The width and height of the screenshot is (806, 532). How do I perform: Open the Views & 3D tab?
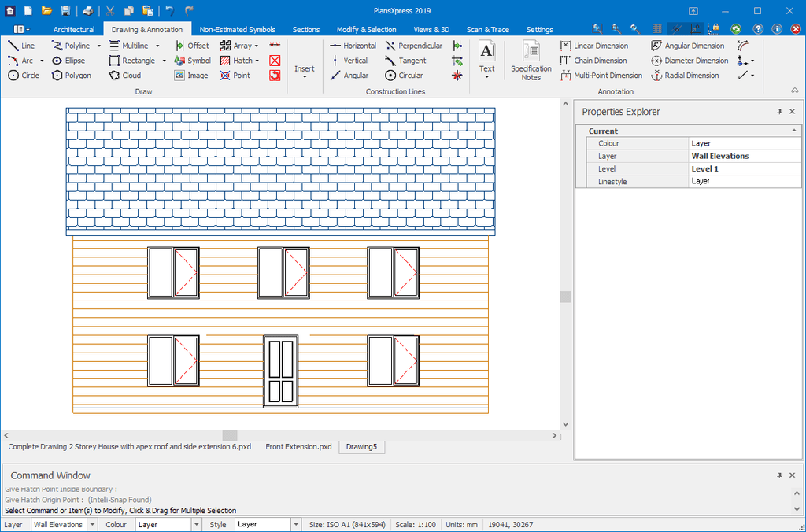(x=431, y=30)
